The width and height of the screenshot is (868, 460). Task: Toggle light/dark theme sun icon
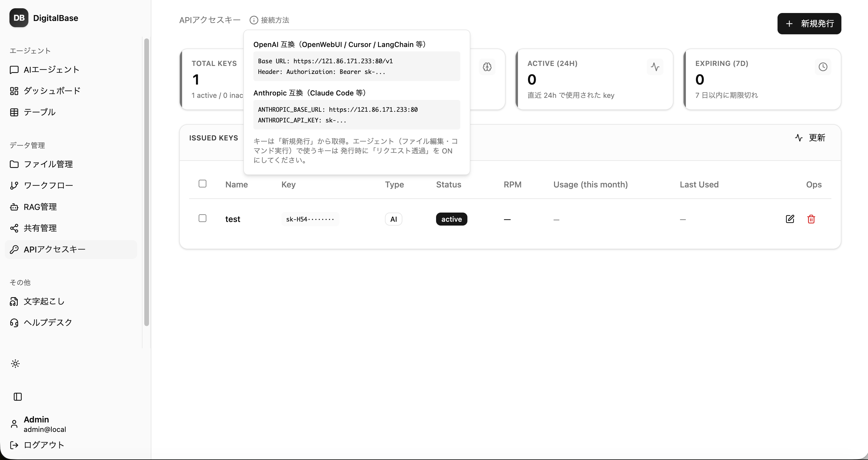click(15, 364)
